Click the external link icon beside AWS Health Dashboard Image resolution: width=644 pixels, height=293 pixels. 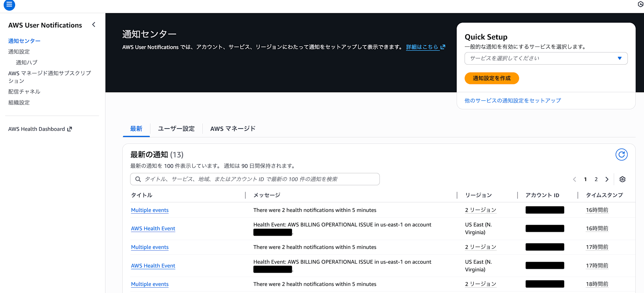click(x=69, y=129)
